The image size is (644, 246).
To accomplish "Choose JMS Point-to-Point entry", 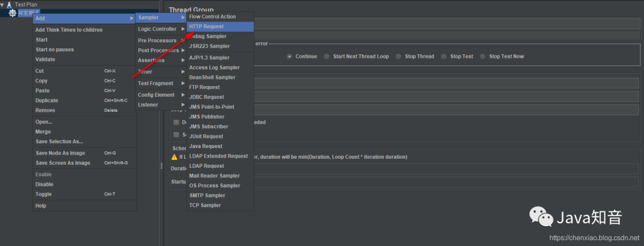I will pyautogui.click(x=220, y=107).
